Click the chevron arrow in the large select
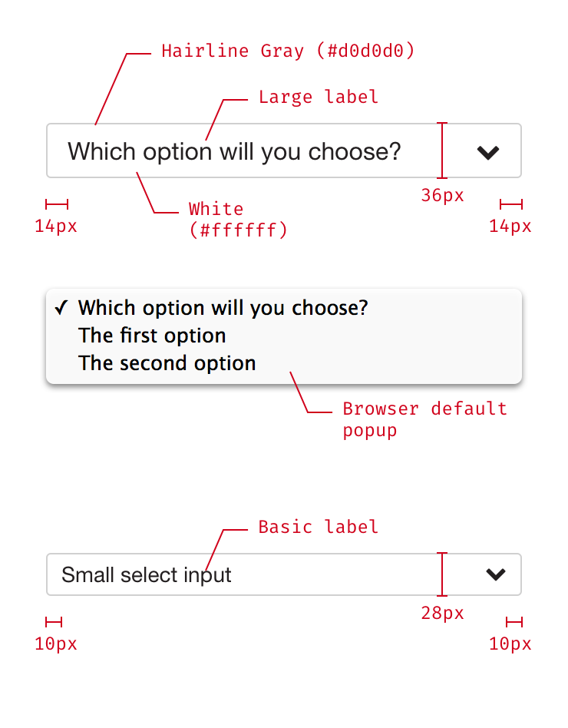 (488, 152)
